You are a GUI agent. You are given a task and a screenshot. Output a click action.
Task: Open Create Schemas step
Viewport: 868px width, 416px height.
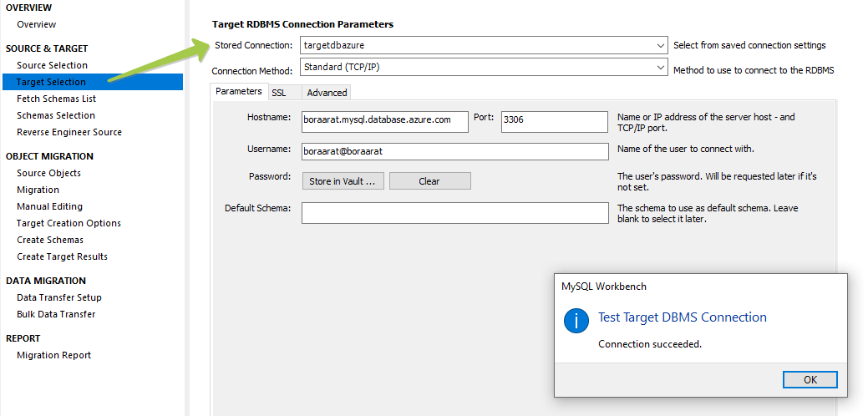pos(50,240)
